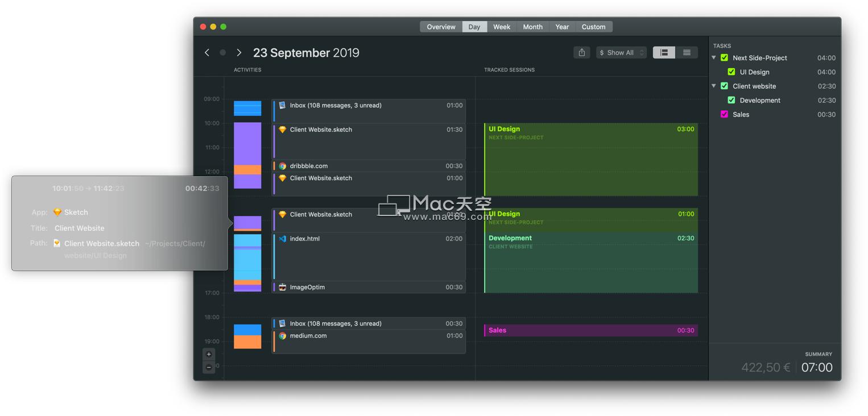Select the UI Design 01:00 tracked session
This screenshot has height=416, width=868.
[591, 220]
